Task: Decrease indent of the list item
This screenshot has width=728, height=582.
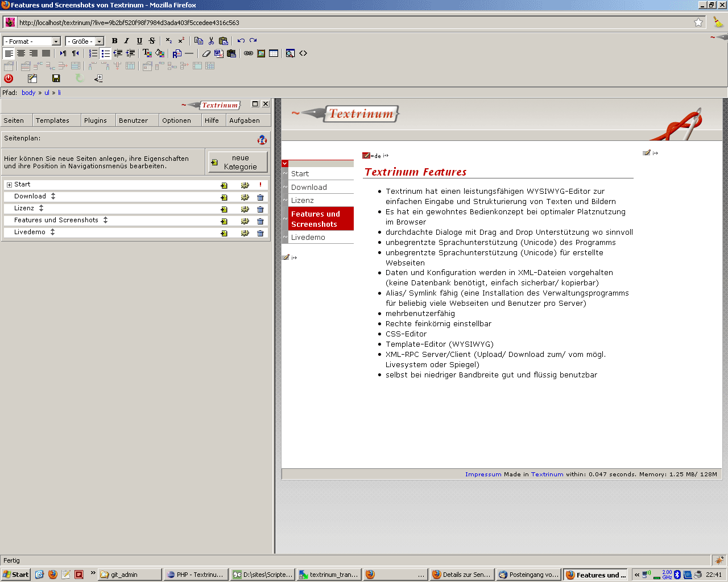Action: (118, 53)
